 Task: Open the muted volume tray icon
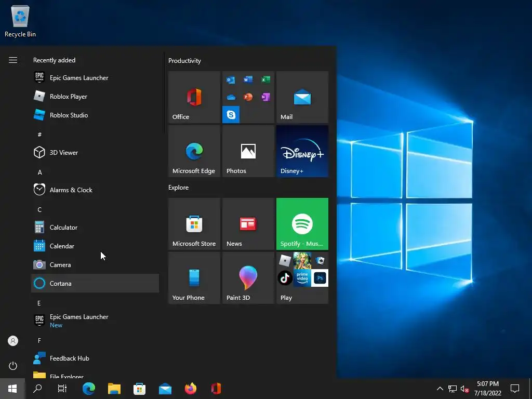pos(464,389)
